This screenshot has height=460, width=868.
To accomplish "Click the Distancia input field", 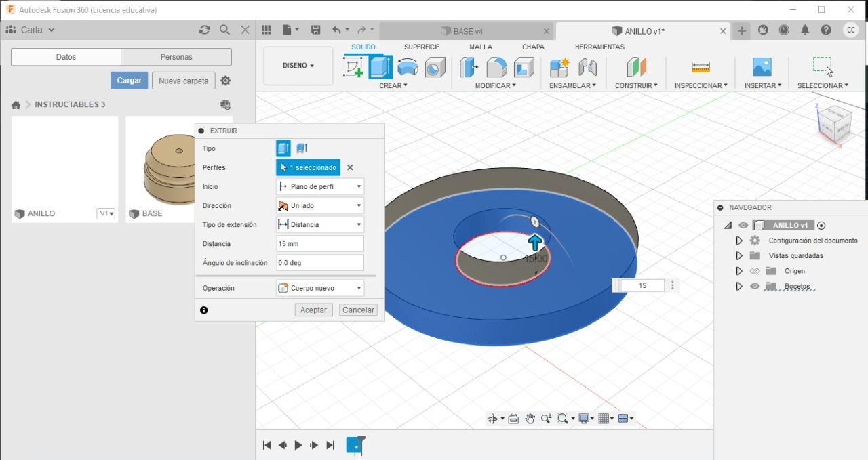I will [x=320, y=243].
